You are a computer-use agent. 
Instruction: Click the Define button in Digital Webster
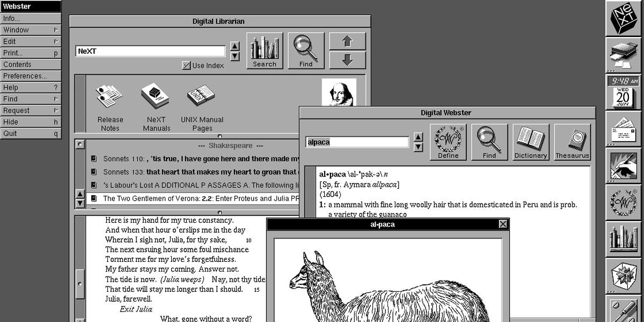tap(448, 142)
